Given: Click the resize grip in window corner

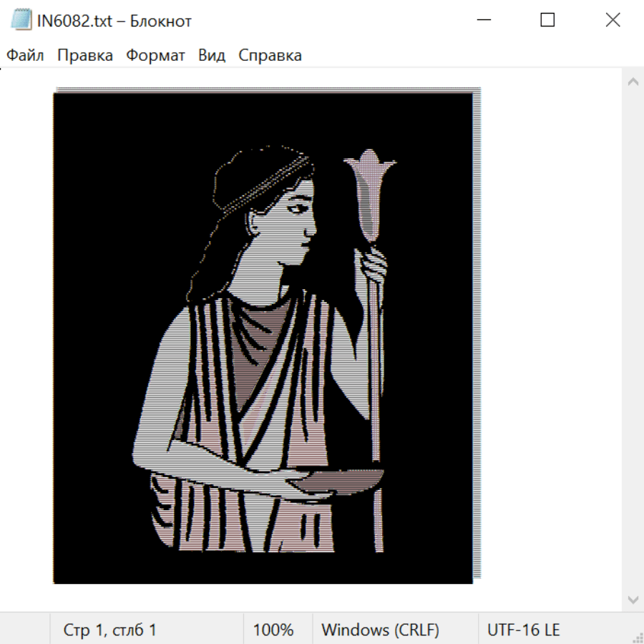Looking at the screenshot, I should click(x=637, y=637).
